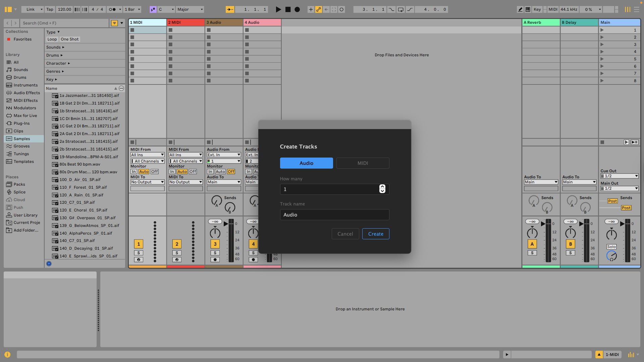Set track 1 monitor to In

click(134, 172)
